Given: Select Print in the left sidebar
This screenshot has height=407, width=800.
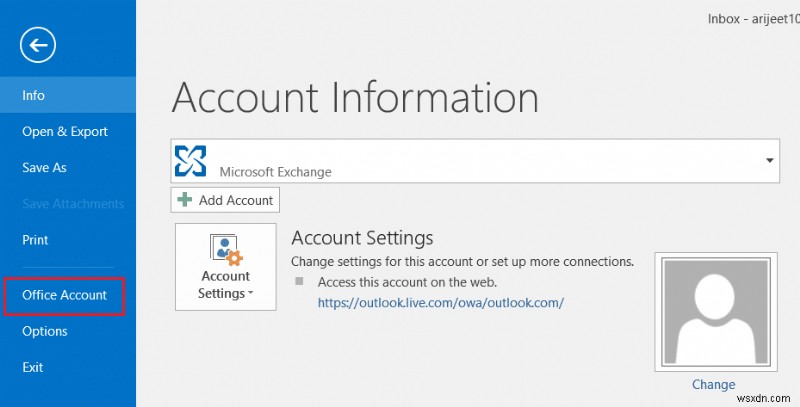Looking at the screenshot, I should [x=35, y=240].
